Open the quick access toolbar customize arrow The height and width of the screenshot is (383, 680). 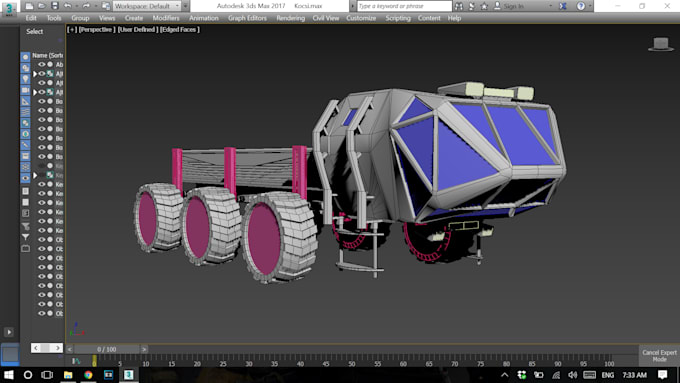(186, 6)
